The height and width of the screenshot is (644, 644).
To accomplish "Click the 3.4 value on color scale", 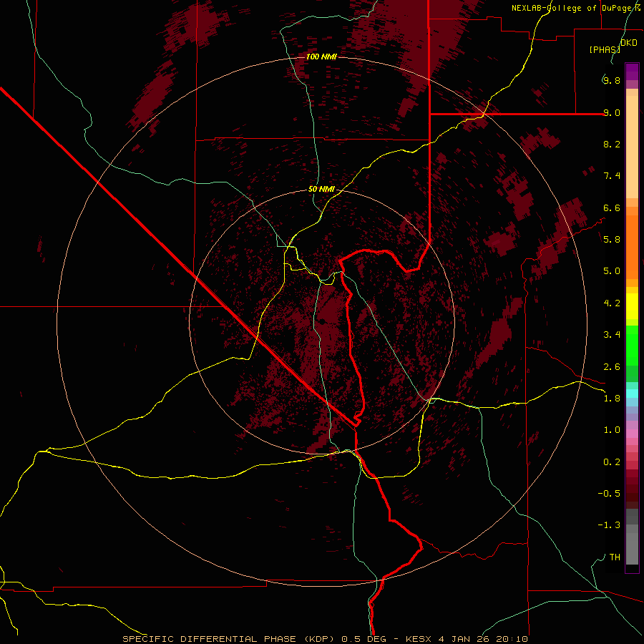I will (611, 334).
